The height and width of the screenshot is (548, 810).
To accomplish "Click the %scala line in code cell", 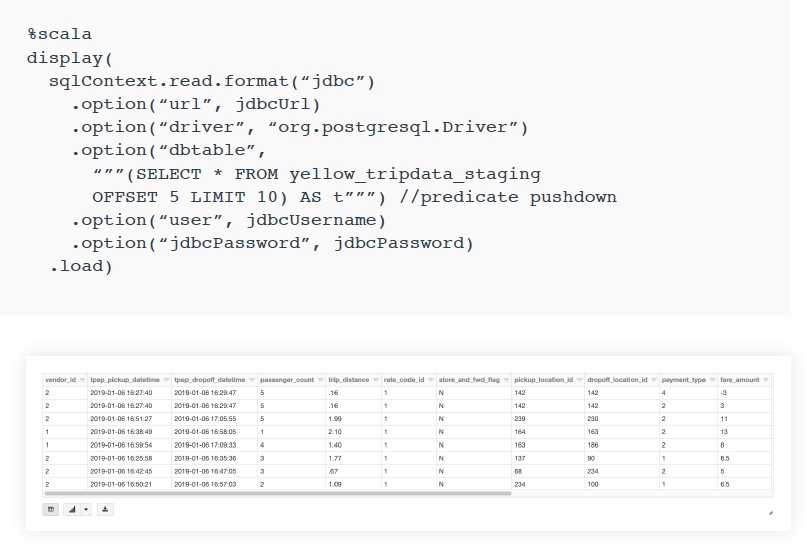I will 59,34.
